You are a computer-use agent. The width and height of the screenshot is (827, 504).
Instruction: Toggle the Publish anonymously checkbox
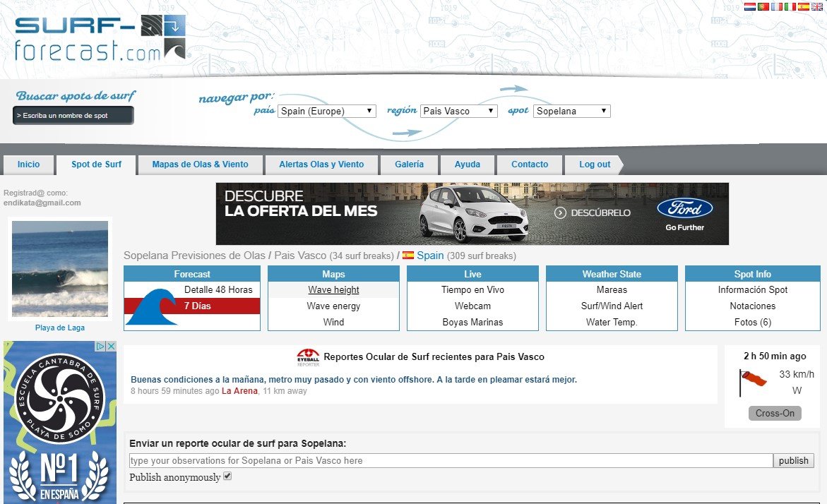(x=227, y=476)
